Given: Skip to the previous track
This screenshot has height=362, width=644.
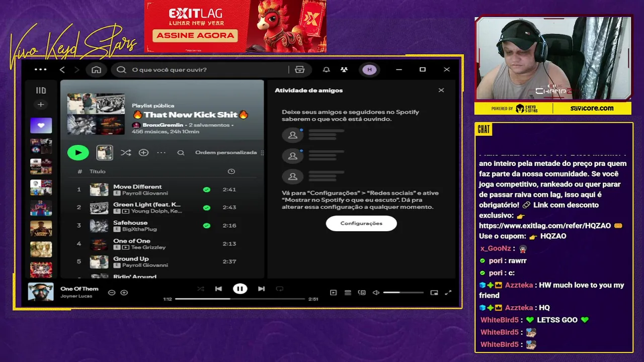Looking at the screenshot, I should pos(218,289).
